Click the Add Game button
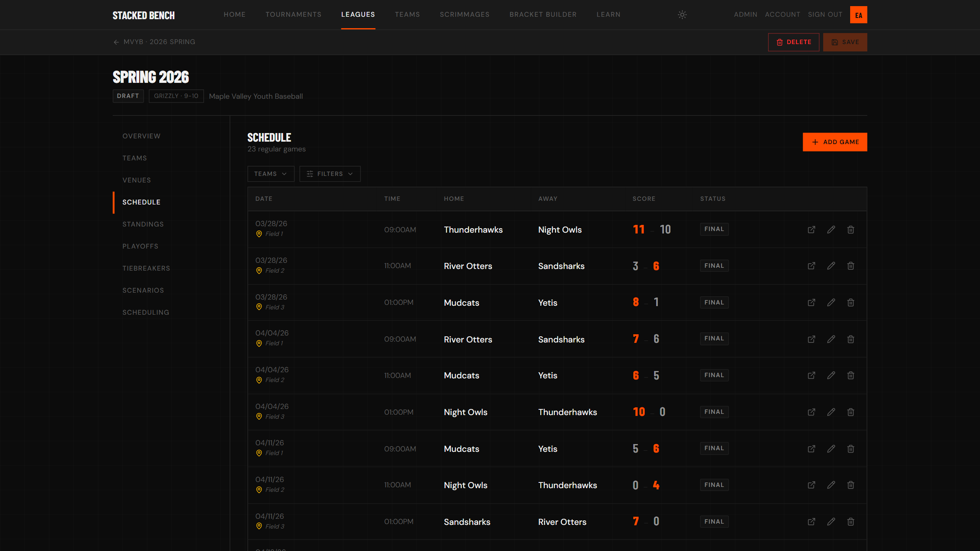 [835, 142]
